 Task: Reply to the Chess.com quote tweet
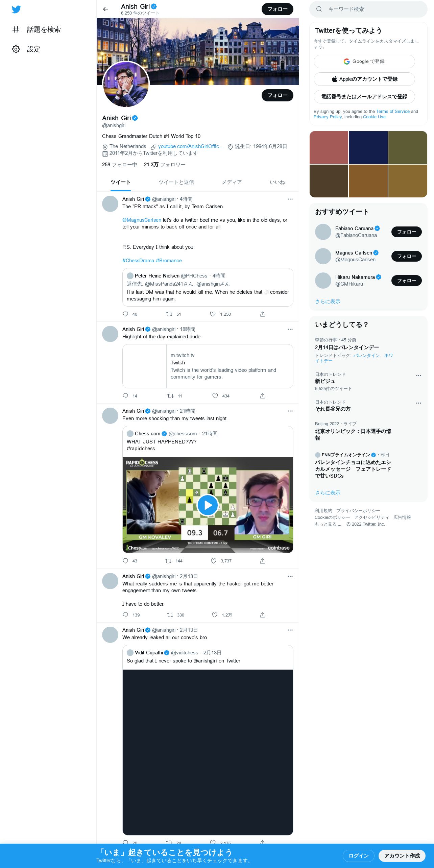[125, 561]
